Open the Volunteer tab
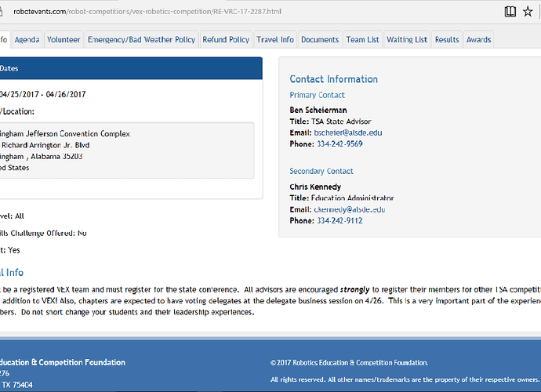Viewport: 541px width, 392px height. click(63, 39)
